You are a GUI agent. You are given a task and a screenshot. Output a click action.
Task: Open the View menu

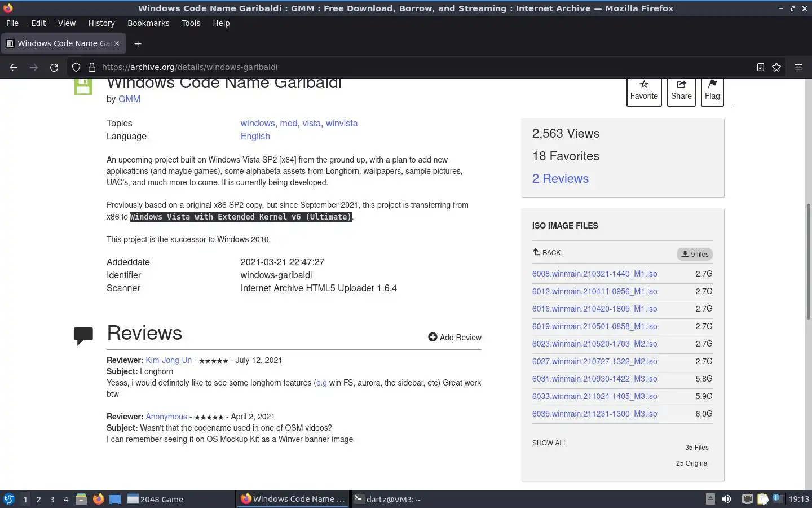(x=67, y=23)
